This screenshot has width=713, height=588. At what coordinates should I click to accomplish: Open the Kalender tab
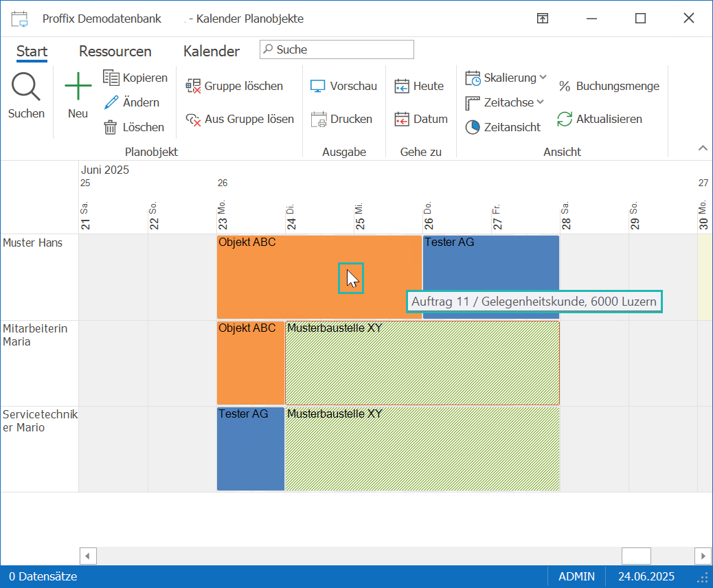[212, 52]
